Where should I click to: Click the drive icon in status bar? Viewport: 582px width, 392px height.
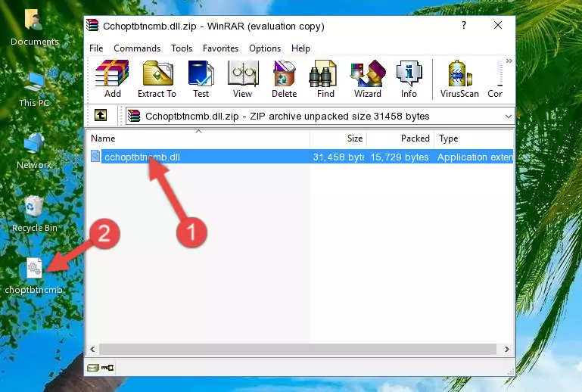tap(93, 368)
